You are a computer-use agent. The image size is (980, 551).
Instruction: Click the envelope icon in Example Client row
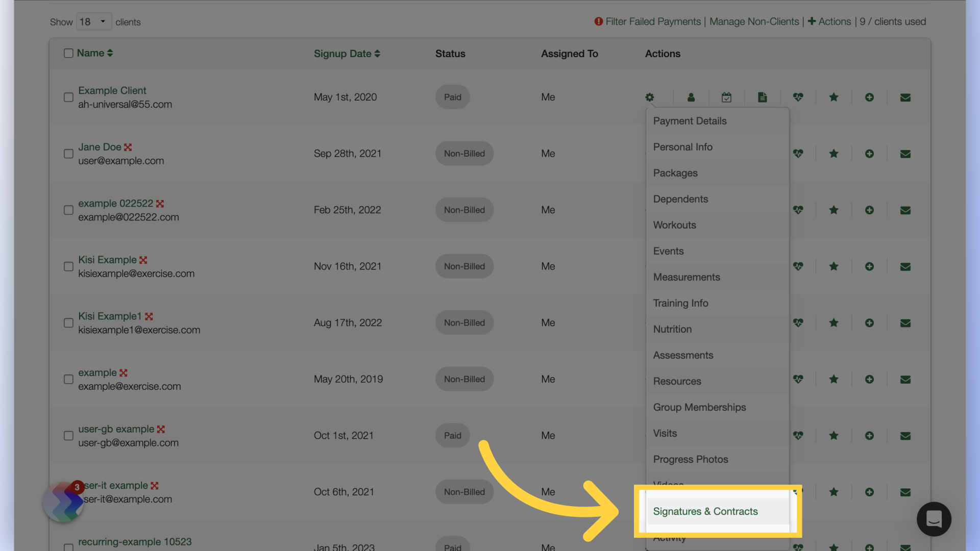click(x=905, y=97)
